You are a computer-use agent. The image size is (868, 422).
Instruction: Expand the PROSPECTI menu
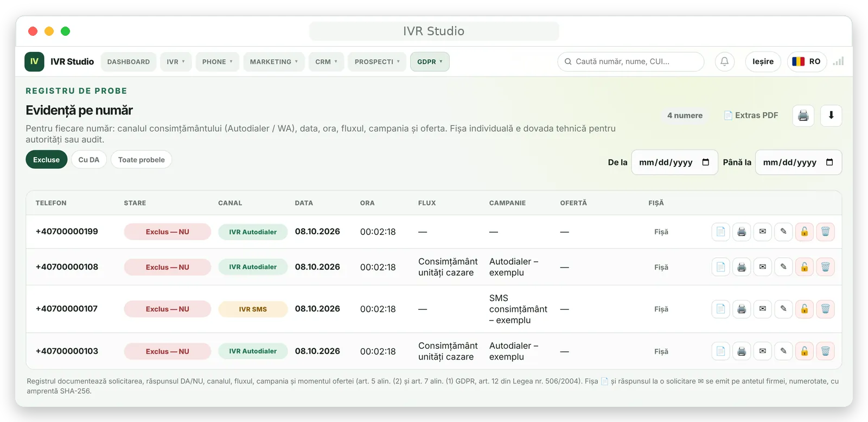(377, 61)
